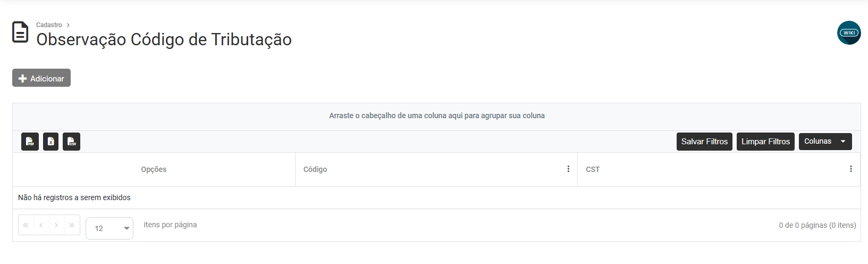Export the grid to PDF

(30, 142)
